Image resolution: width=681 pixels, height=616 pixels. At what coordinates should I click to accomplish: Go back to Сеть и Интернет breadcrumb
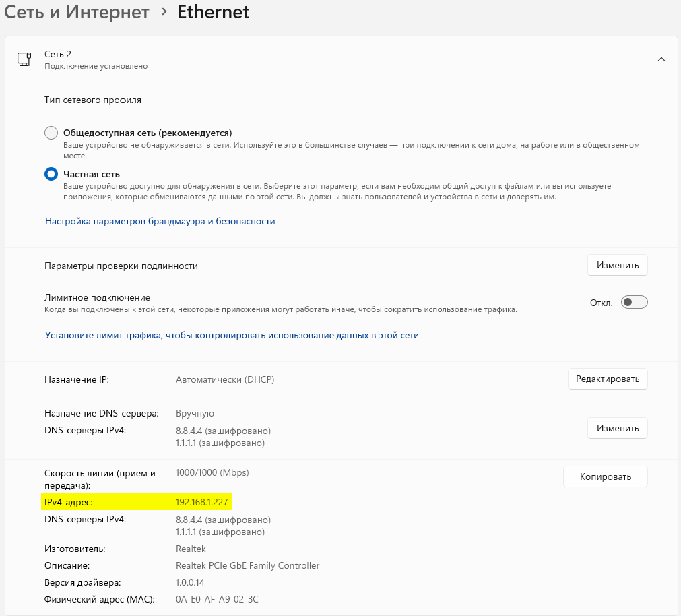point(77,12)
